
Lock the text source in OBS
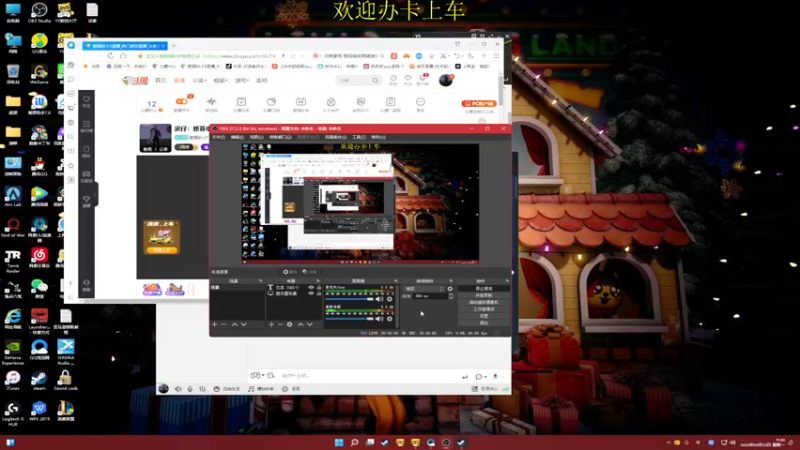click(319, 288)
